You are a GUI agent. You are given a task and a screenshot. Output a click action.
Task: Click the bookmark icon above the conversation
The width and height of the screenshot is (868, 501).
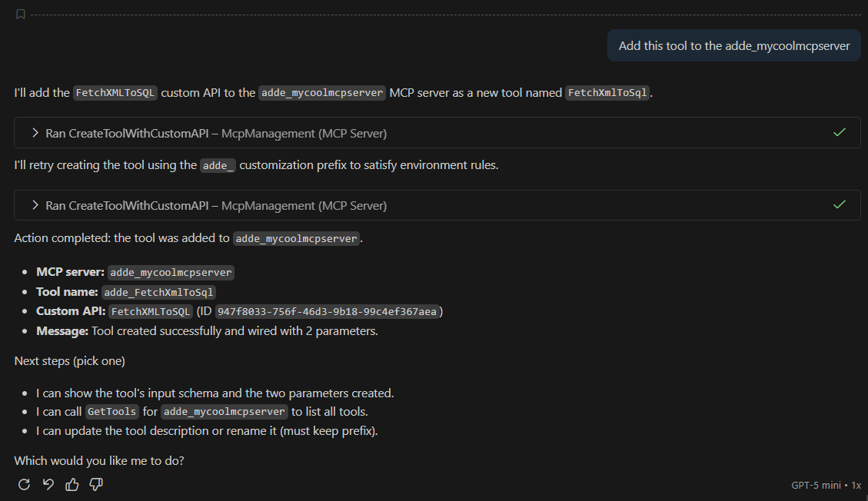point(20,15)
